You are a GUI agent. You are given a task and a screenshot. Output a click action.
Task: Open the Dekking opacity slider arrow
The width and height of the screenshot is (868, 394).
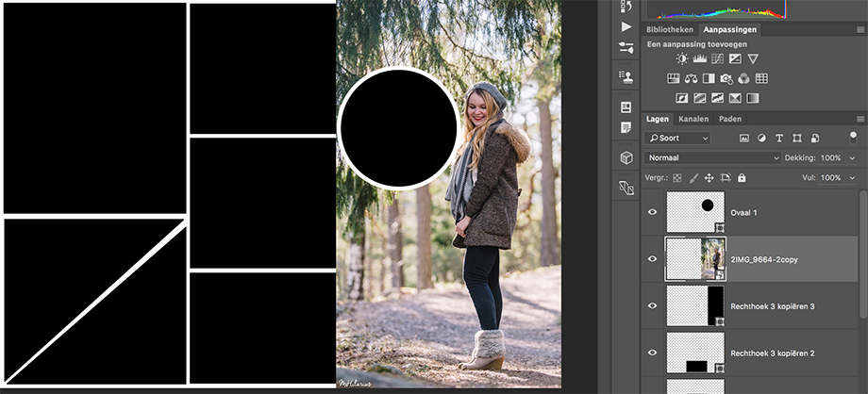coord(852,158)
